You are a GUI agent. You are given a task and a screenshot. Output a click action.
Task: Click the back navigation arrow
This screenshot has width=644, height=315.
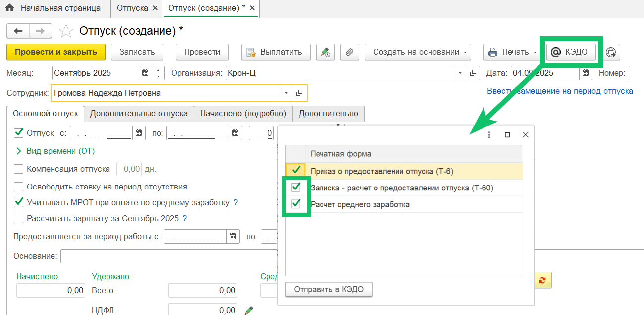(x=18, y=31)
